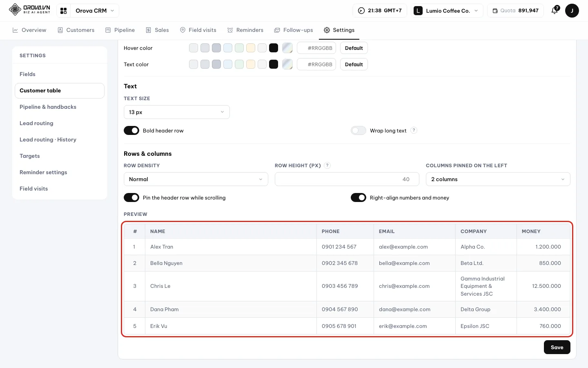Viewport: 588px width, 368px height.
Task: Switch to the Sales tab
Action: pyautogui.click(x=157, y=30)
